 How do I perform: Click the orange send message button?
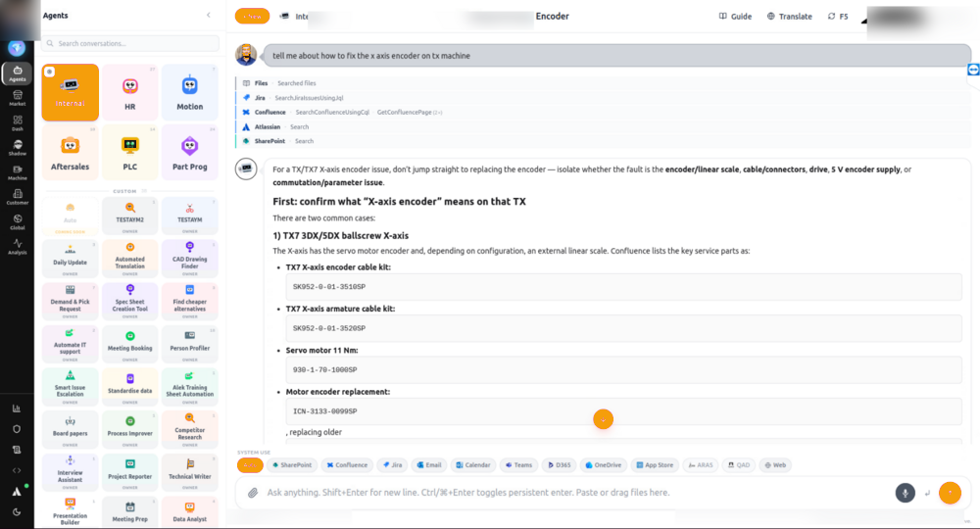pyautogui.click(x=950, y=493)
